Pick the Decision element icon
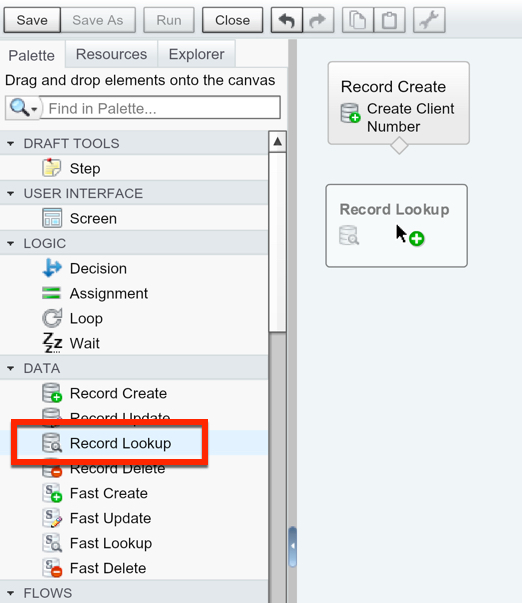This screenshot has width=522, height=603. point(52,268)
